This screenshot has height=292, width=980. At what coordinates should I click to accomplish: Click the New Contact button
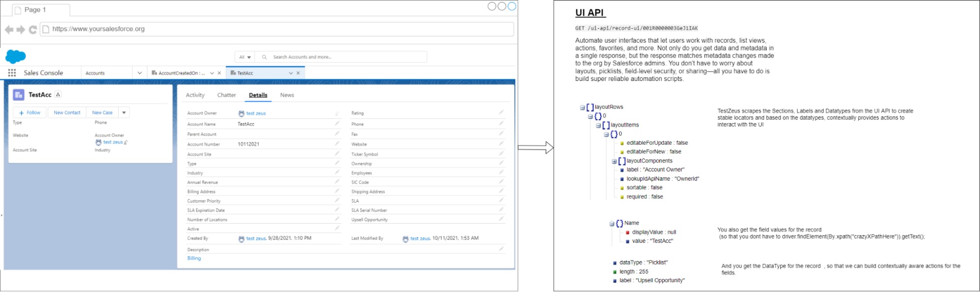click(67, 112)
